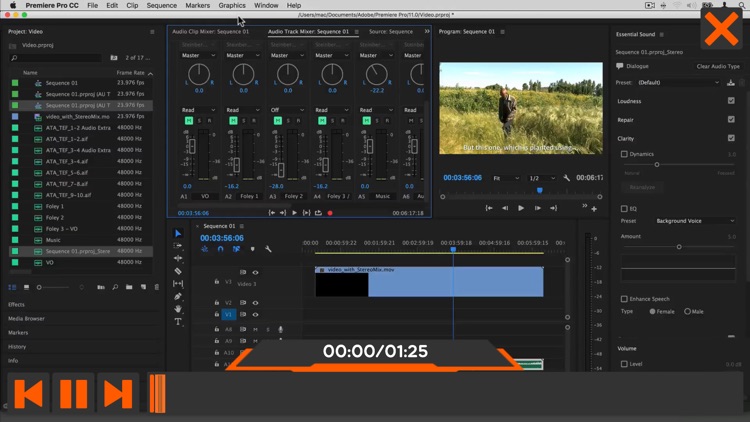The width and height of the screenshot is (750, 422).
Task: Open the Graphics menu
Action: coord(232,5)
